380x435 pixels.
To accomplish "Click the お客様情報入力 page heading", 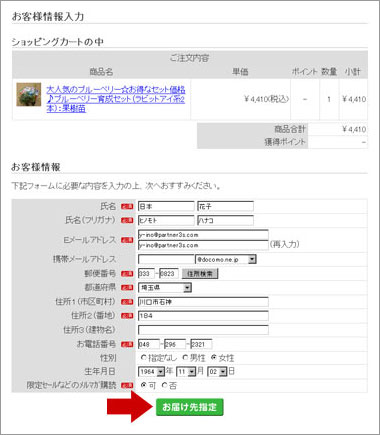I will pyautogui.click(x=48, y=16).
